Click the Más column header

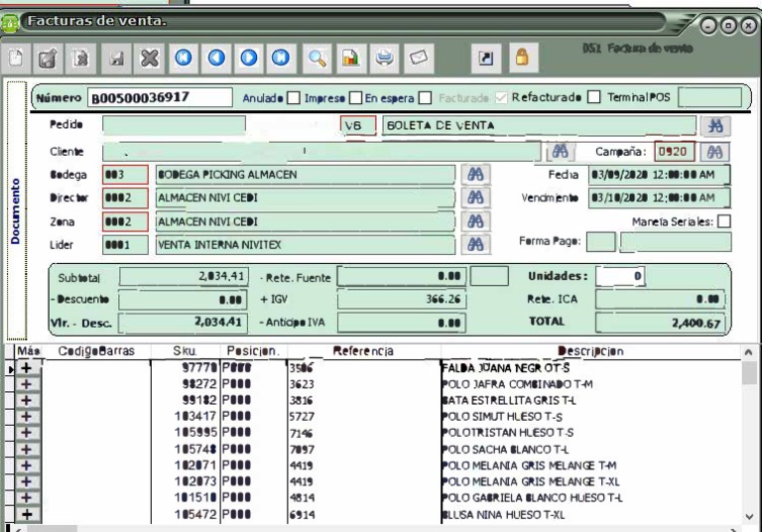click(x=28, y=351)
